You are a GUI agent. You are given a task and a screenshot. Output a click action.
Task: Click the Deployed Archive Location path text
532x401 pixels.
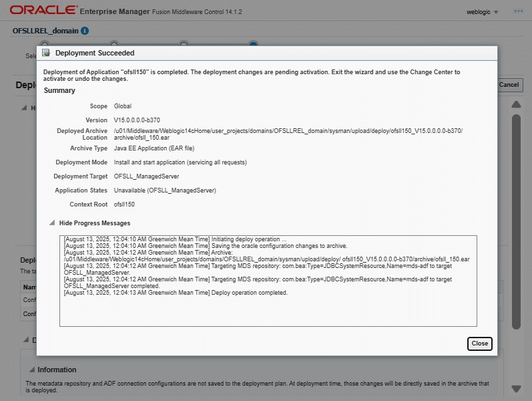(287, 134)
